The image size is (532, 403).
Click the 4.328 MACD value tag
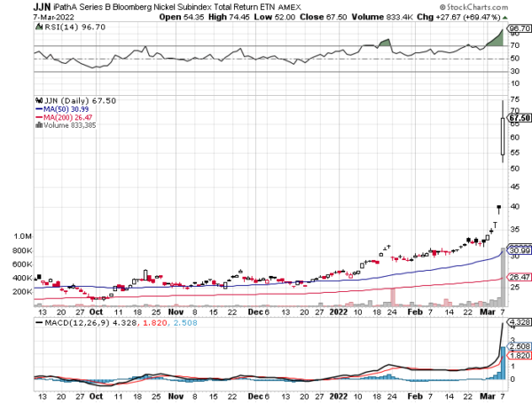pos(519,321)
